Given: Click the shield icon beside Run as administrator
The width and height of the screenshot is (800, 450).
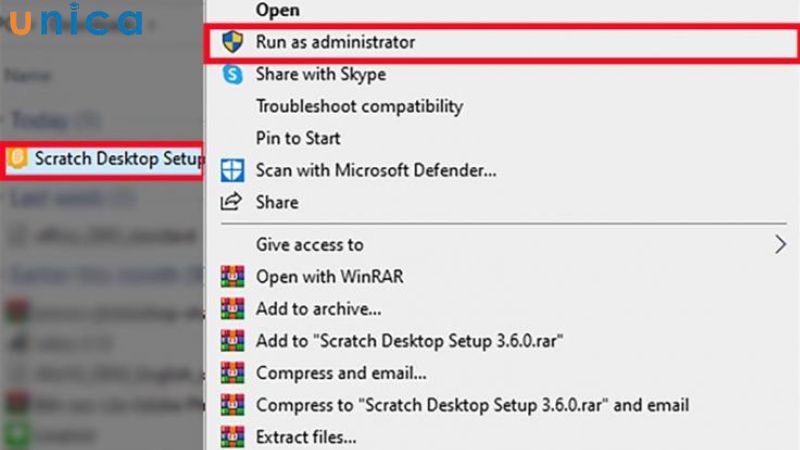Looking at the screenshot, I should point(233,42).
